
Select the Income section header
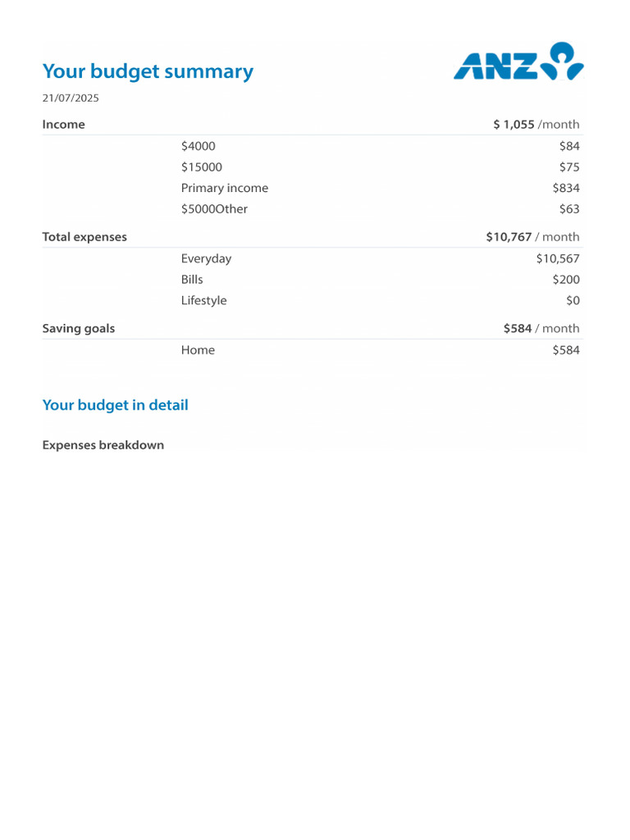[x=64, y=125]
